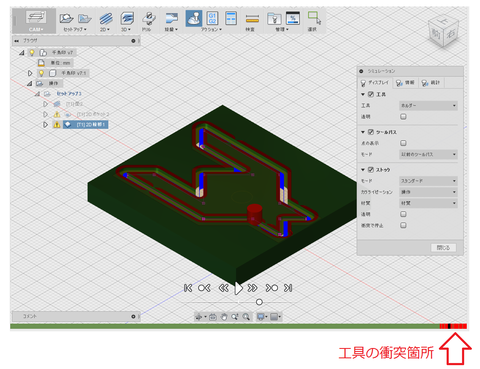Expand the v7:1 component node
Screen dimensions: 480x369
30,73
